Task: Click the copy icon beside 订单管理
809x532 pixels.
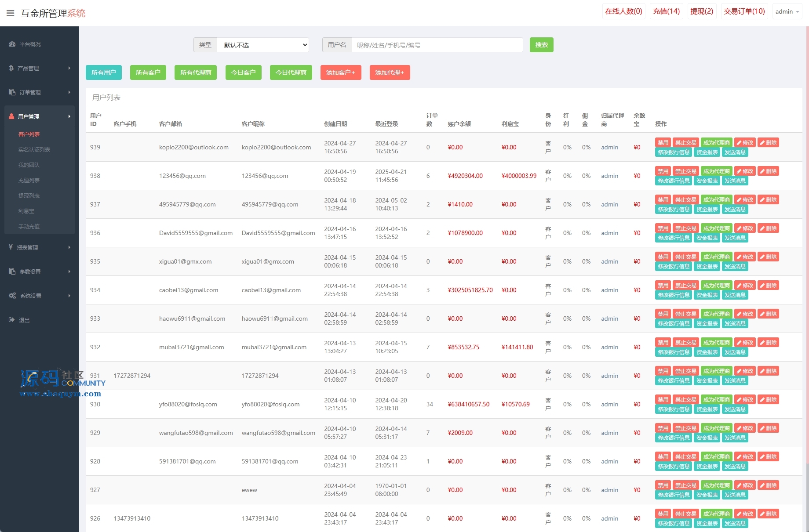Action: (x=12, y=92)
